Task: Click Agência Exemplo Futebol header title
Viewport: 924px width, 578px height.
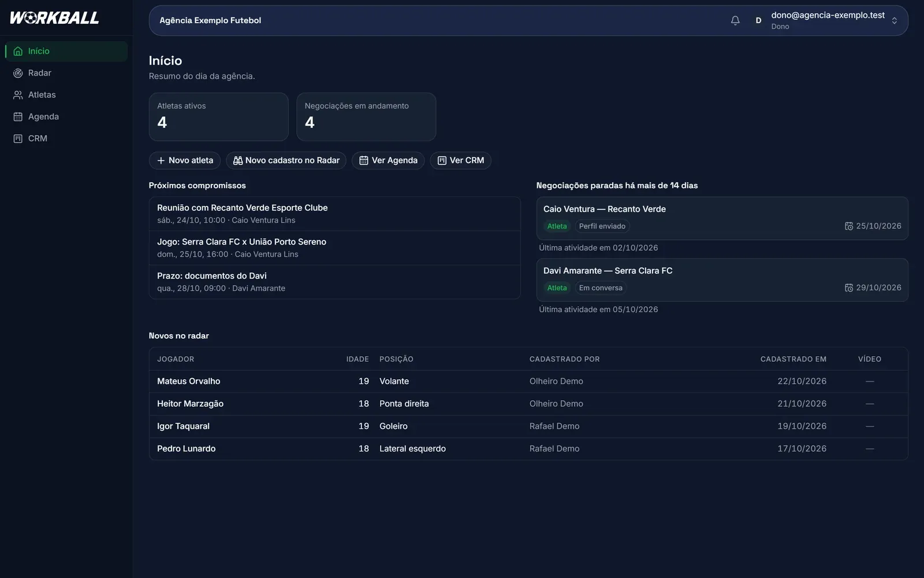Action: pyautogui.click(x=210, y=20)
